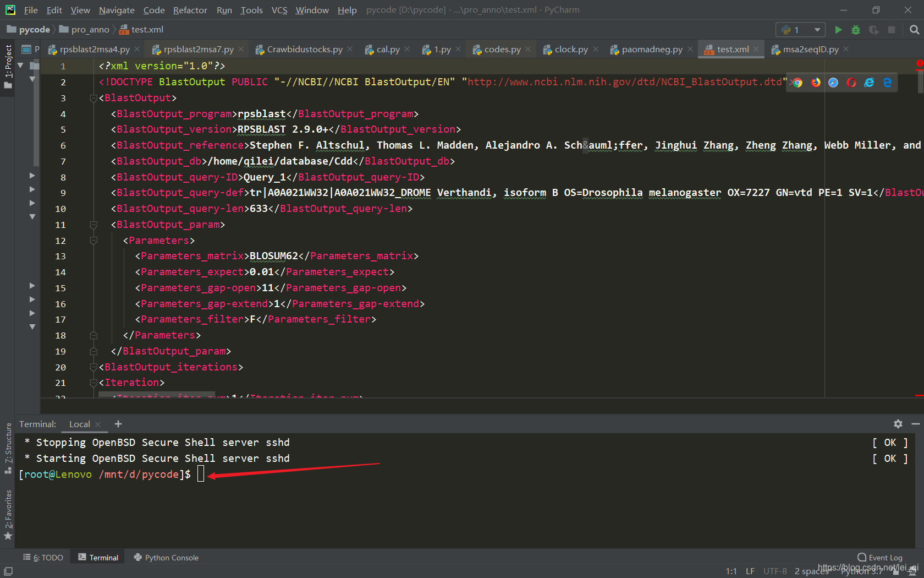Toggle tool window quick access icon at bottom-left
924x578 pixels.
(8, 571)
